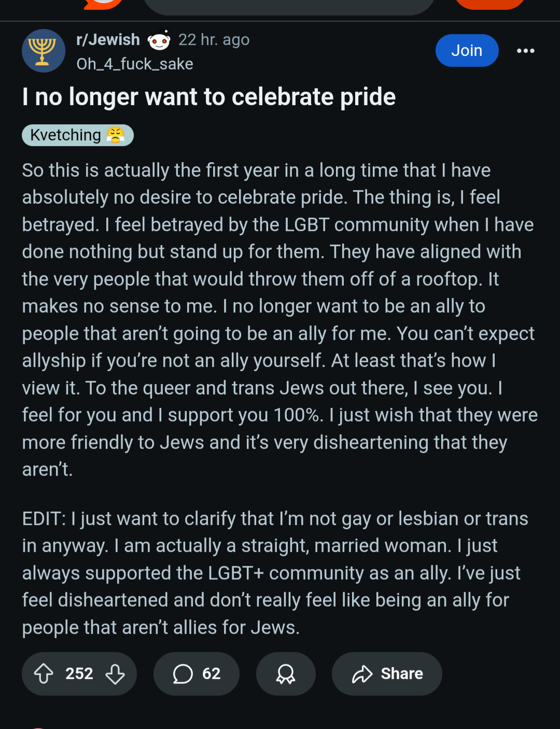The width and height of the screenshot is (560, 729).
Task: Click the 62 comments count
Action: pos(212,674)
